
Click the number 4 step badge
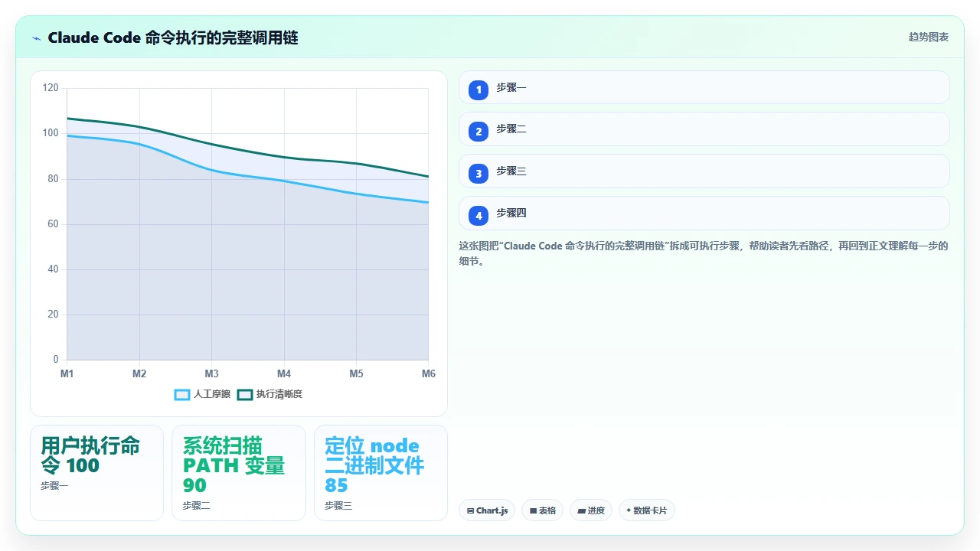point(479,216)
